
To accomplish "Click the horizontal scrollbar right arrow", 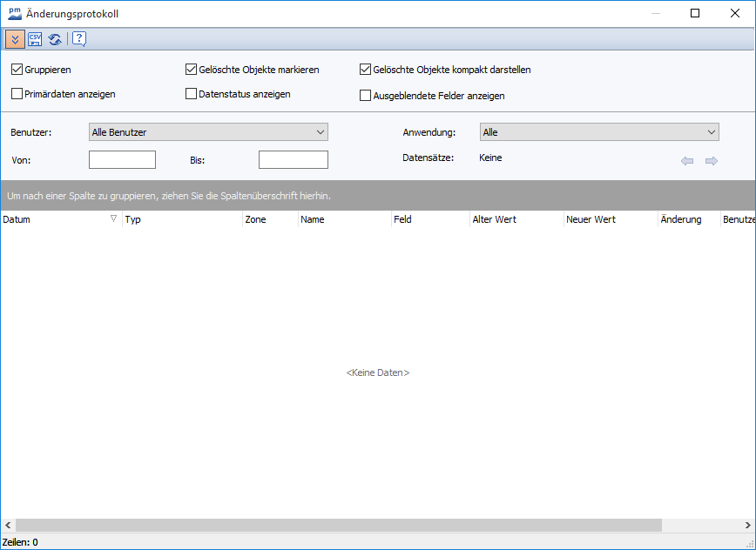I will [x=748, y=526].
